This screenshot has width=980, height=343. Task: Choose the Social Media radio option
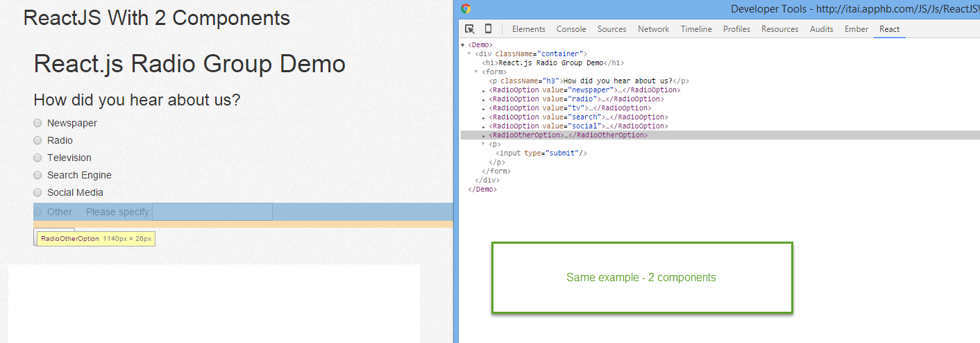tap(37, 192)
